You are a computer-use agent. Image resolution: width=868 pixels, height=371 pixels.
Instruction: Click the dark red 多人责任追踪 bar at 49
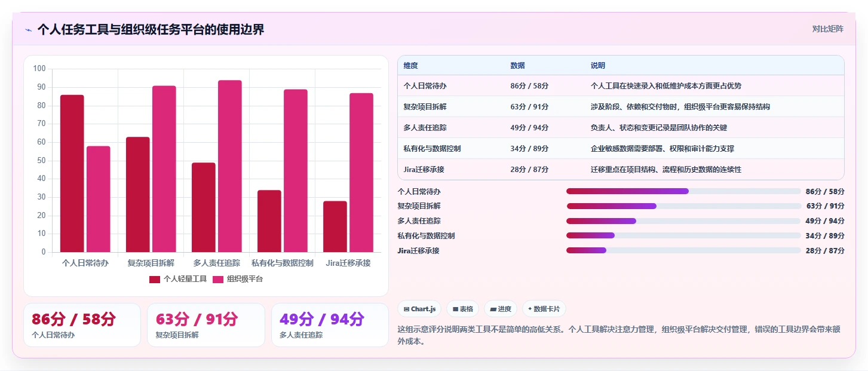tap(204, 207)
